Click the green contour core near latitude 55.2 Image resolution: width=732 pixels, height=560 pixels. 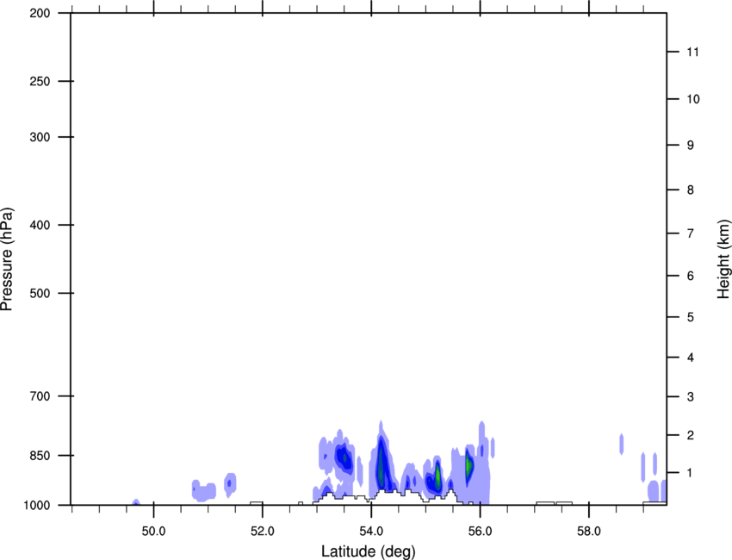coord(437,476)
